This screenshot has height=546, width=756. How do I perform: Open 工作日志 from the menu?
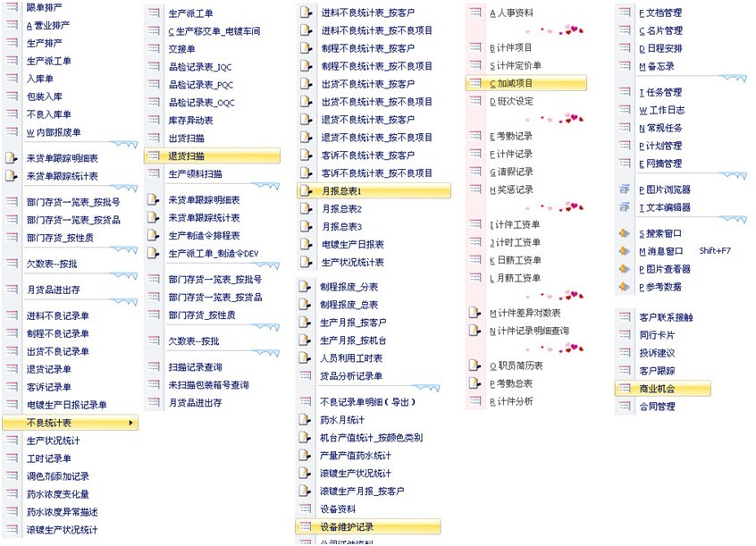(660, 110)
